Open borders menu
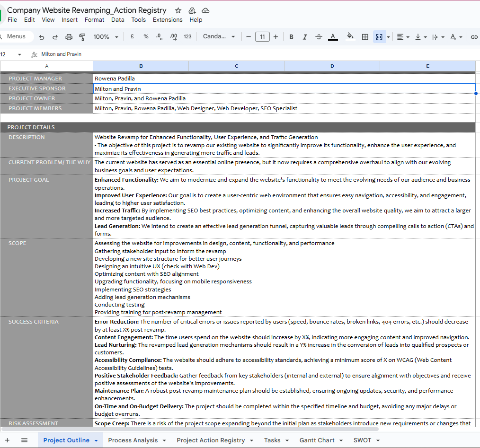 pos(365,37)
